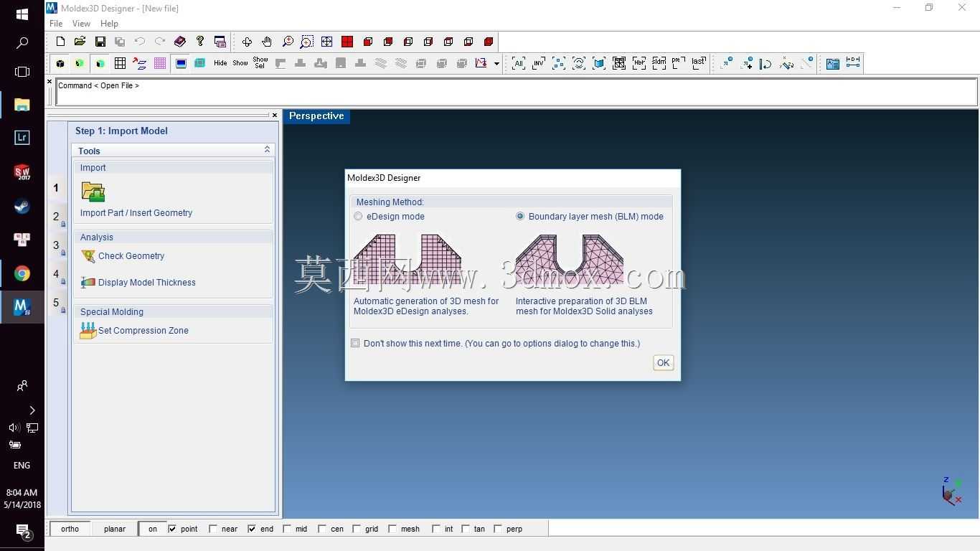Select eDesign mode radio button
The width and height of the screenshot is (980, 551).
click(x=358, y=217)
